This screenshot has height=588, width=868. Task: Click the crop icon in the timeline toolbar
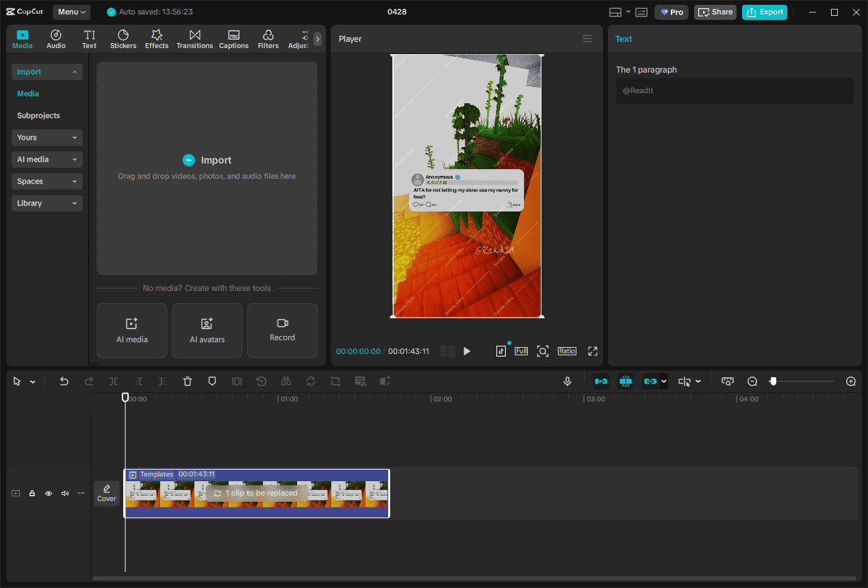click(x=335, y=381)
